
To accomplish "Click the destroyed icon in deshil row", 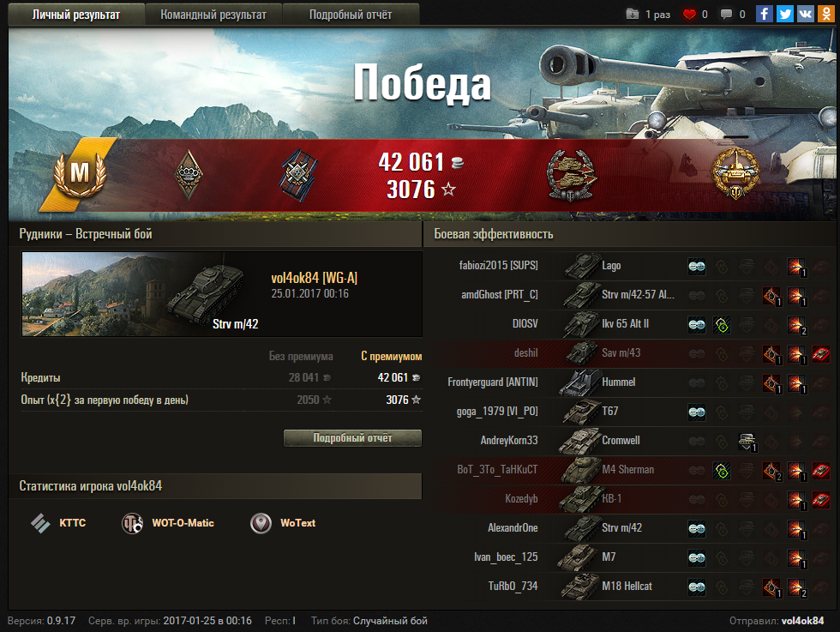I will coord(821,354).
